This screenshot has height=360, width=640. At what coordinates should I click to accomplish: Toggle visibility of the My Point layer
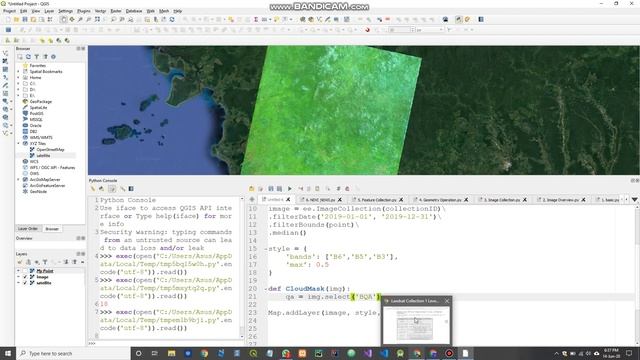25,271
